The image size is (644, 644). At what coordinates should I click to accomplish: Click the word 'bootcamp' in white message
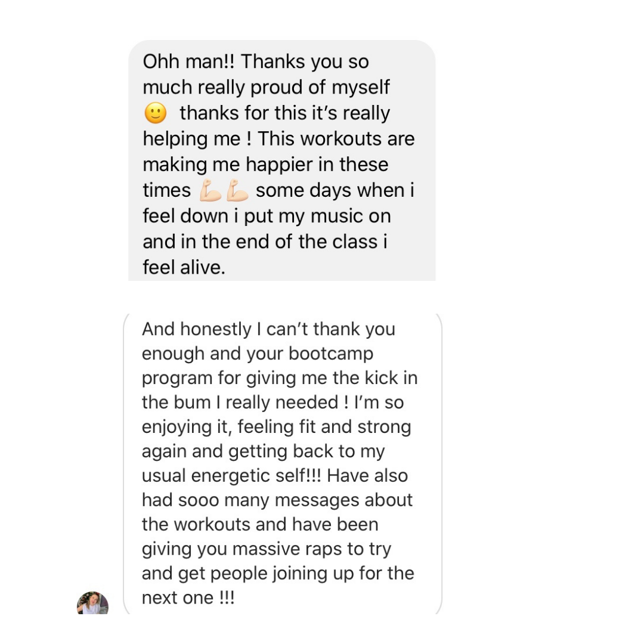tap(331, 353)
